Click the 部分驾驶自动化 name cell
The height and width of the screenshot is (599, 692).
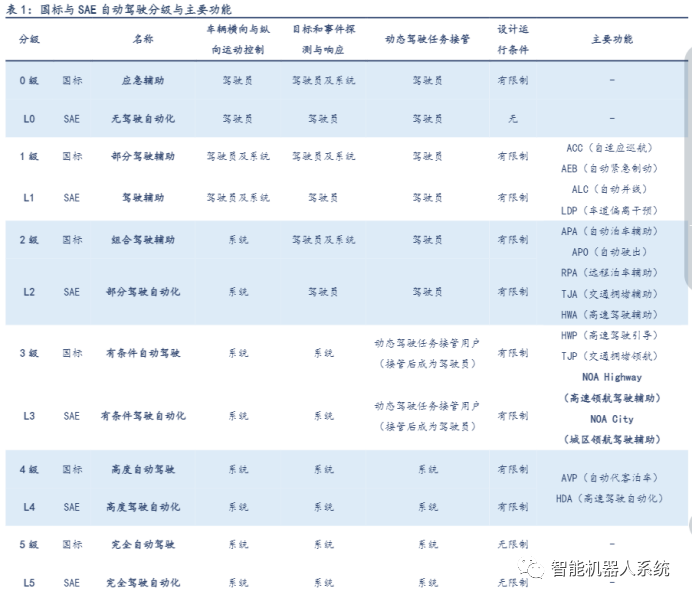pos(143,292)
